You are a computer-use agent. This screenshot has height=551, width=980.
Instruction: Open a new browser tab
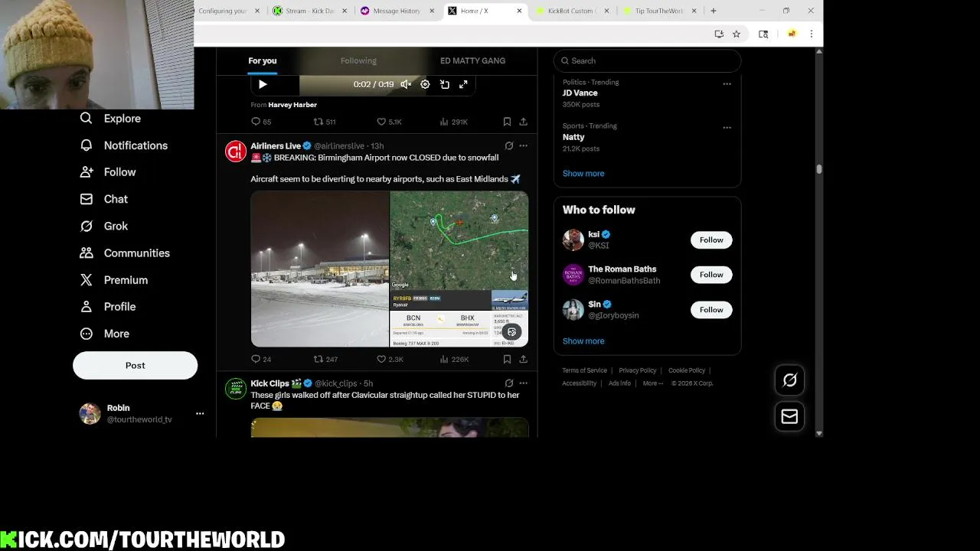tap(714, 11)
